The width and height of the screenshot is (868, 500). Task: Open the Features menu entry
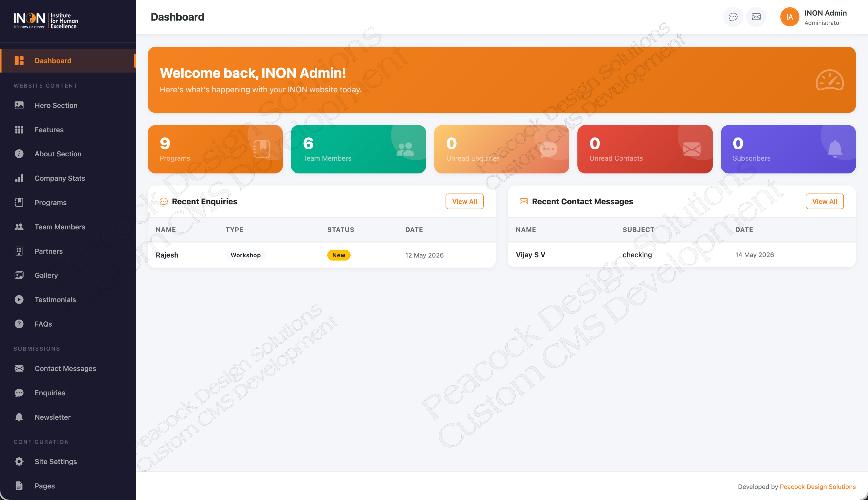68,130
